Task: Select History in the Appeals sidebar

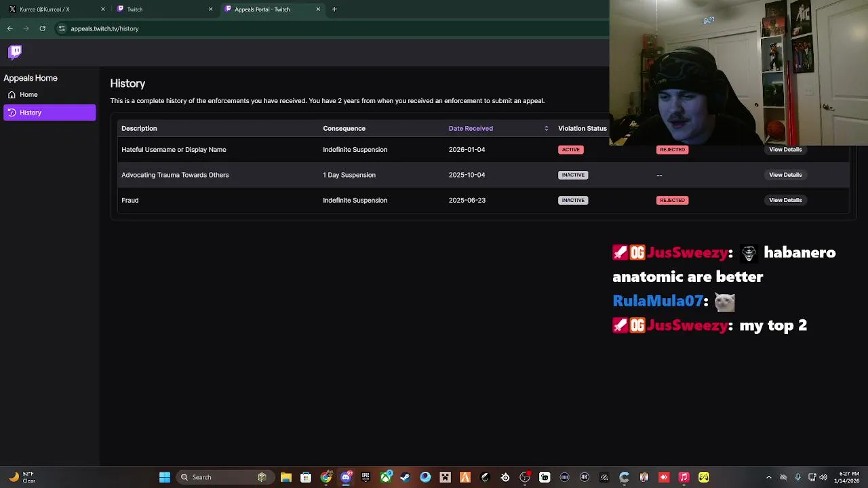Action: pos(50,113)
